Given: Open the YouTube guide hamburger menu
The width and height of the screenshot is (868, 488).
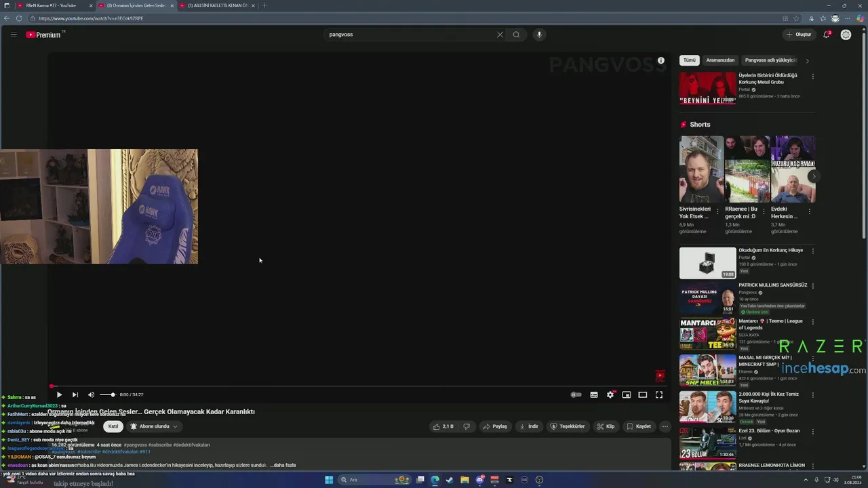Looking at the screenshot, I should click(13, 35).
